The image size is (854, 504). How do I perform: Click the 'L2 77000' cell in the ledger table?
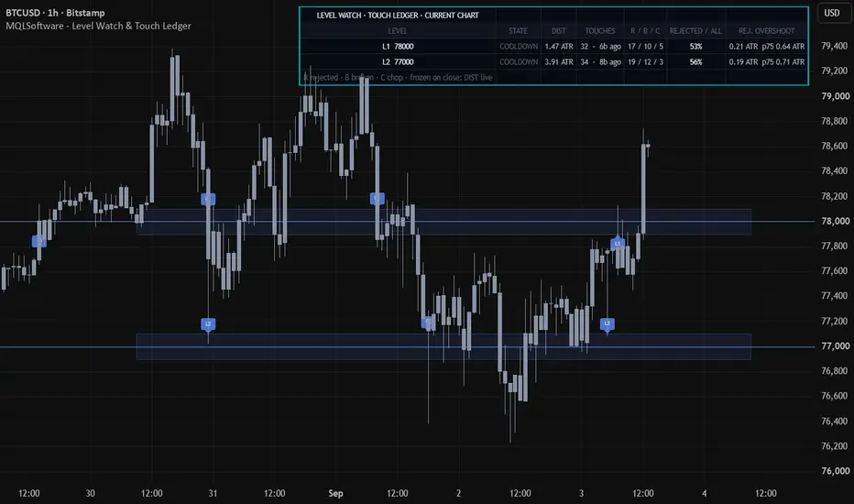click(398, 62)
